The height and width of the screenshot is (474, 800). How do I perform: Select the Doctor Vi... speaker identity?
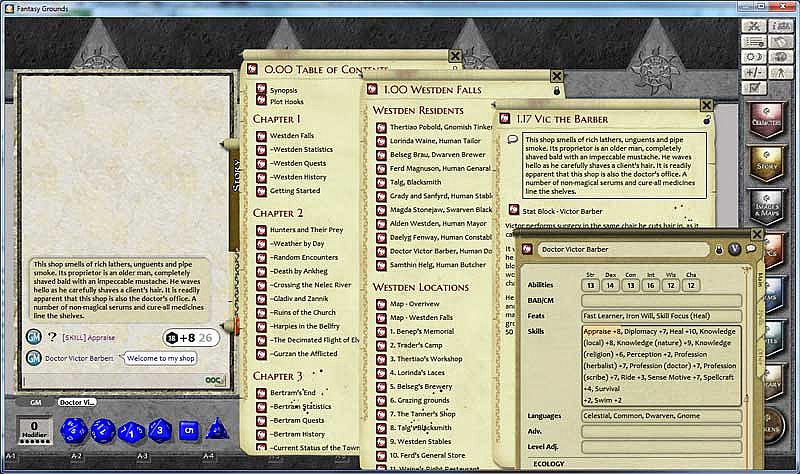(77, 402)
